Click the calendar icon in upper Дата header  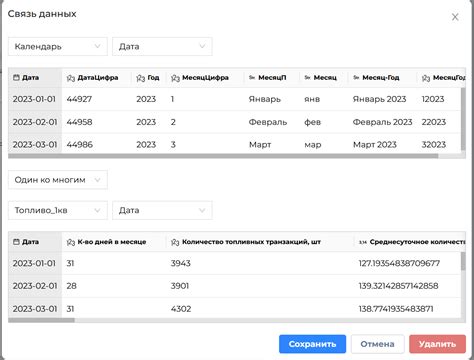[16, 78]
